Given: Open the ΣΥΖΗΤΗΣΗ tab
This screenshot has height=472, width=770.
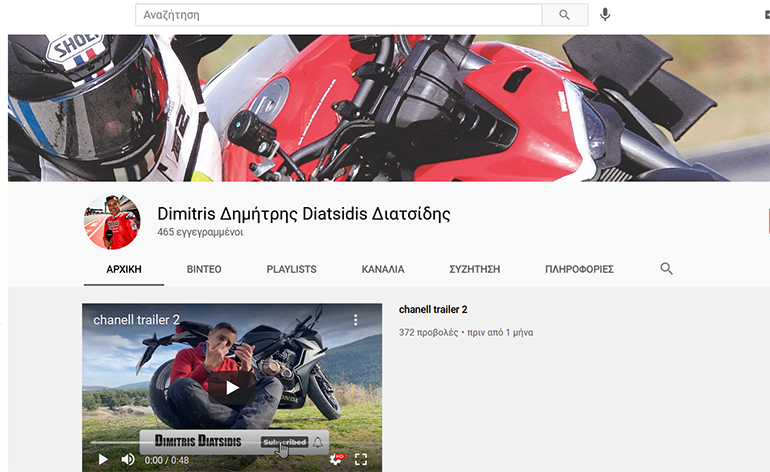Looking at the screenshot, I should click(x=474, y=270).
